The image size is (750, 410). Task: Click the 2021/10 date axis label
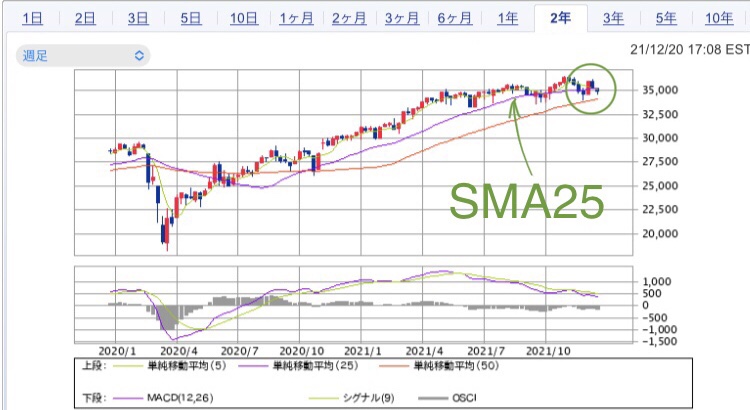pyautogui.click(x=548, y=351)
